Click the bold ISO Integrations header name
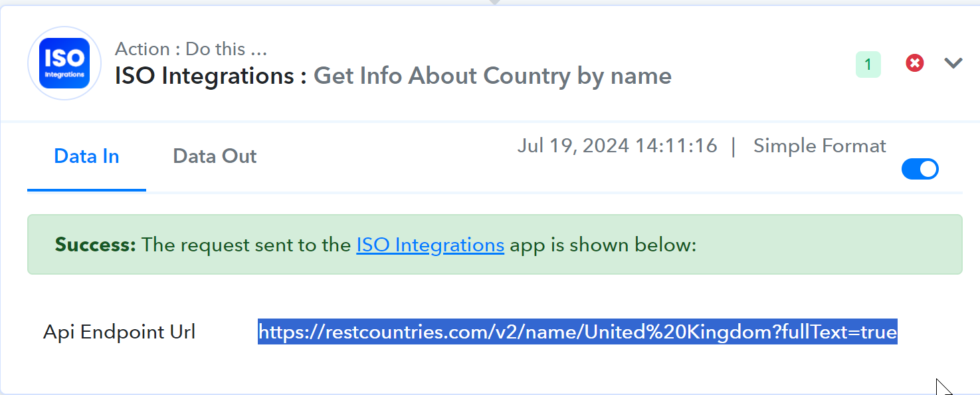Viewport: 980px width, 395px height. tap(205, 76)
